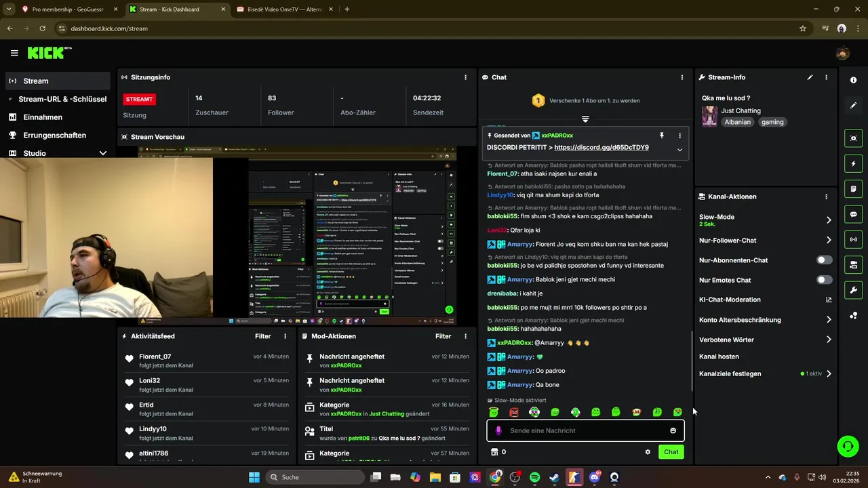Open chat settings gear icon
The height and width of the screenshot is (488, 868).
click(x=648, y=452)
